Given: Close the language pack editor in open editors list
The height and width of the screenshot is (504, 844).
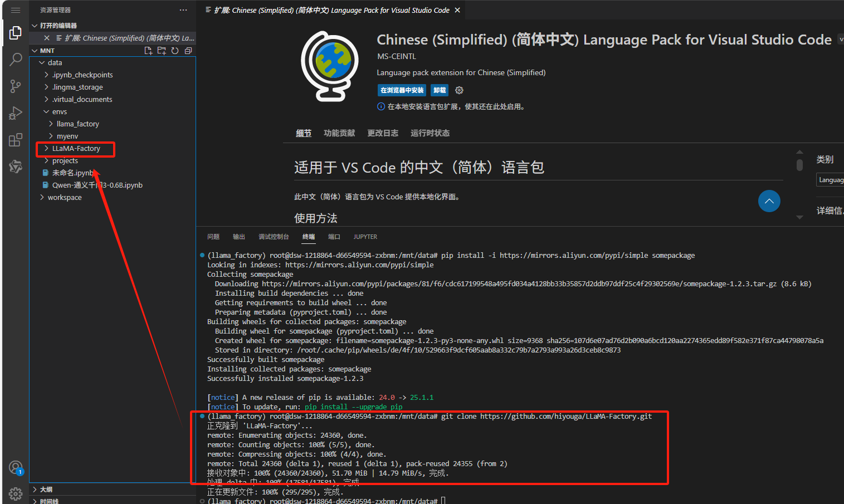Looking at the screenshot, I should point(47,38).
